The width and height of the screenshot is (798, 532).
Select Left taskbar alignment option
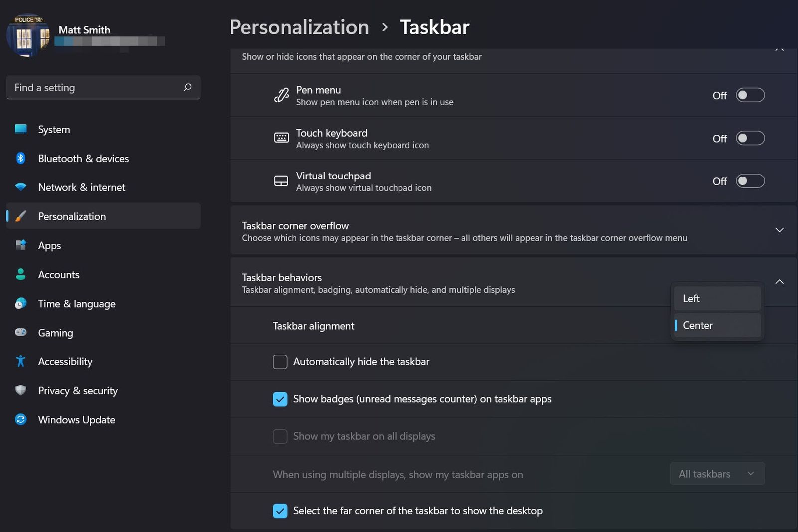pos(717,298)
